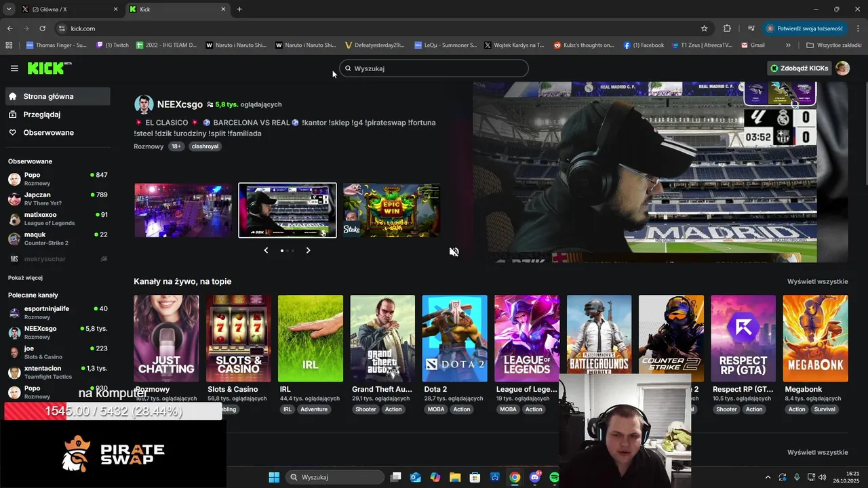Open the bookmark apps grid icon
Screen dimensions: 868x488
coord(9,45)
